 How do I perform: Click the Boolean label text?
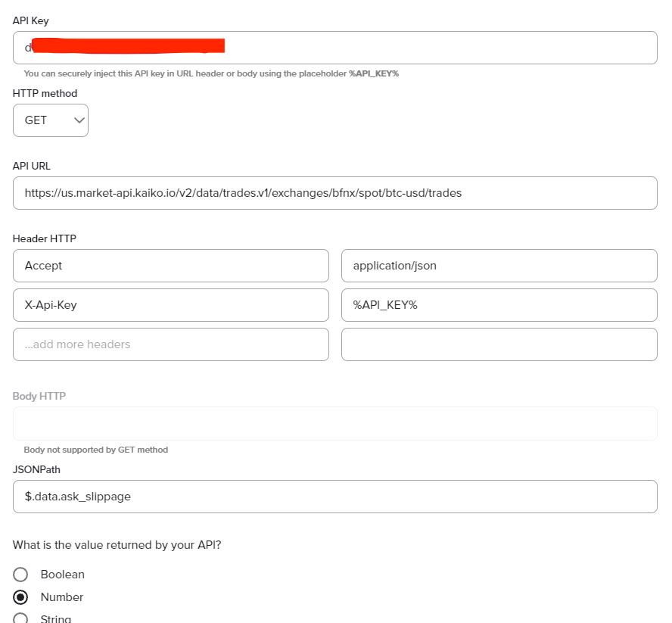point(63,575)
